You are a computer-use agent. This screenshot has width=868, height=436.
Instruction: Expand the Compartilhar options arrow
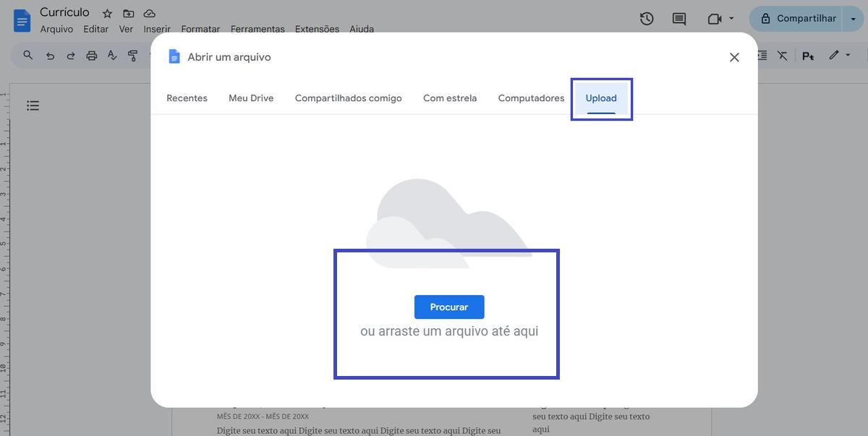(x=854, y=19)
